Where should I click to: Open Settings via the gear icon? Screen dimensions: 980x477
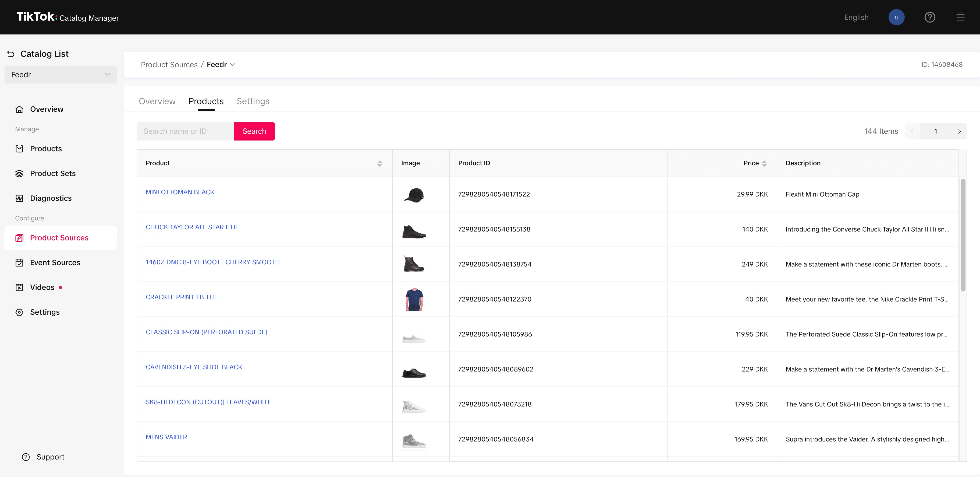[20, 312]
